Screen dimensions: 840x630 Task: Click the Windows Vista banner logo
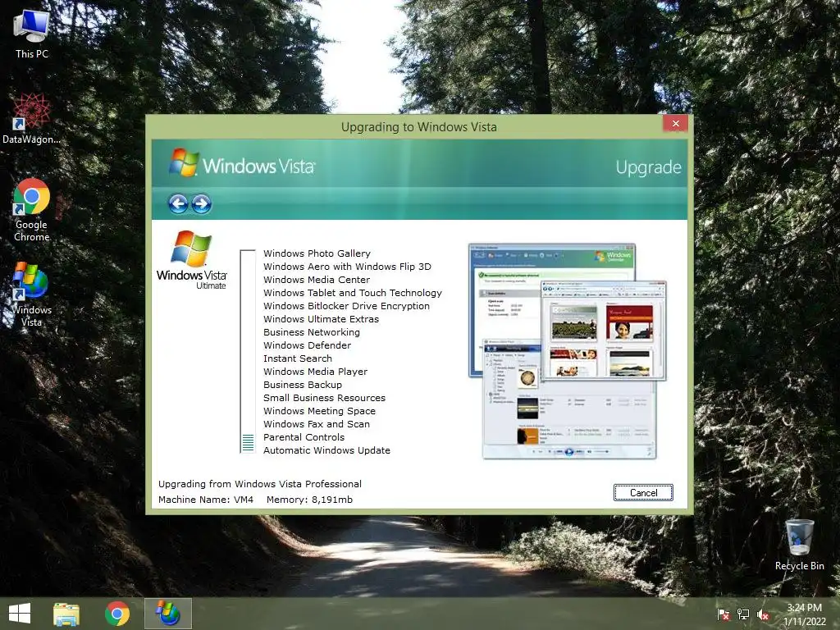[x=242, y=163]
